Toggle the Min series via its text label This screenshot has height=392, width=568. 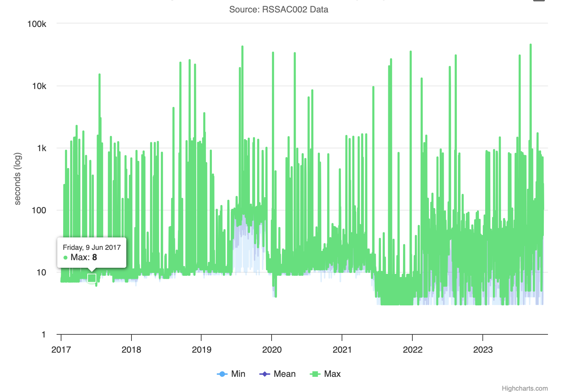coord(238,374)
